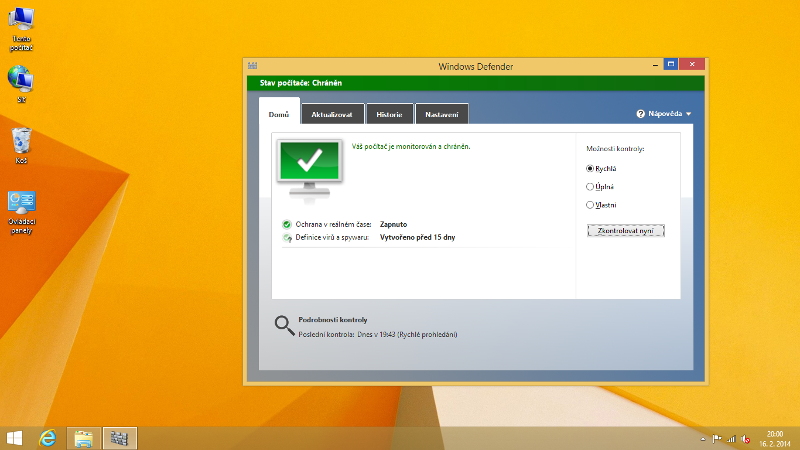Show hidden icons in system tray
This screenshot has height=450, width=800.
(702, 439)
